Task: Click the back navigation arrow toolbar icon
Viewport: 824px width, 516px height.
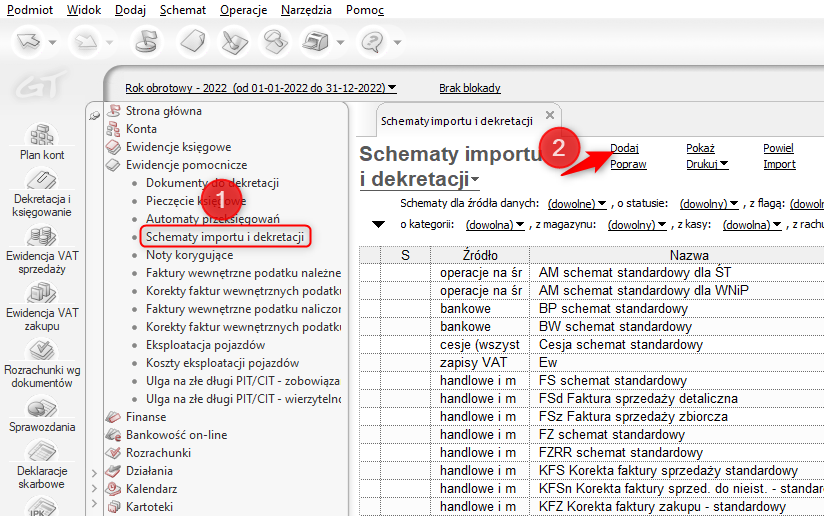Action: pyautogui.click(x=29, y=42)
